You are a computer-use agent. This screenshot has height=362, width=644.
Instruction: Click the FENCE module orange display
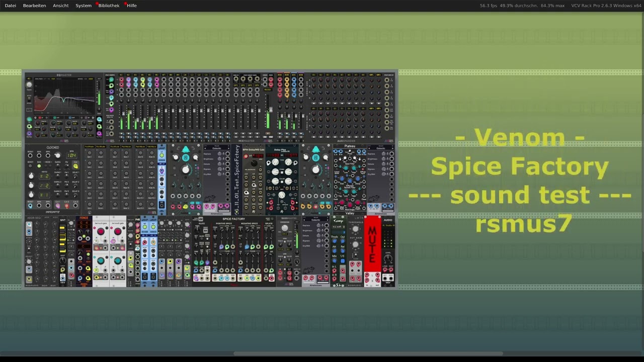[x=84, y=225]
